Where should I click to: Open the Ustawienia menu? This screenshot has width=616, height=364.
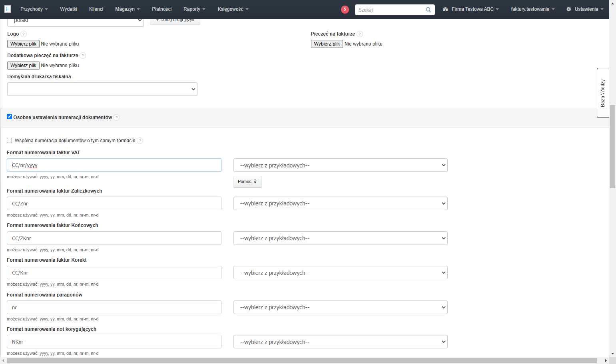coord(585,9)
